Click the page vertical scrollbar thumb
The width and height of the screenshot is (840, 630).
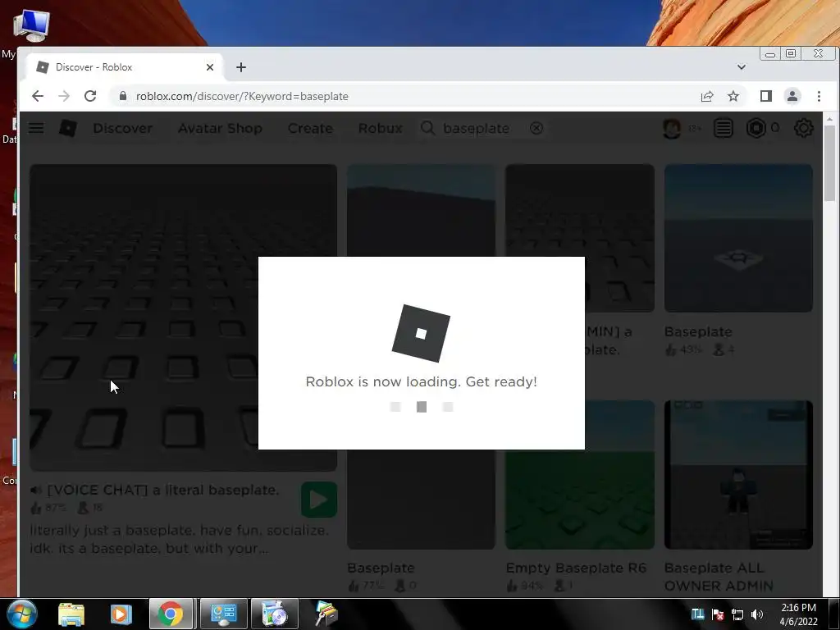click(x=829, y=163)
